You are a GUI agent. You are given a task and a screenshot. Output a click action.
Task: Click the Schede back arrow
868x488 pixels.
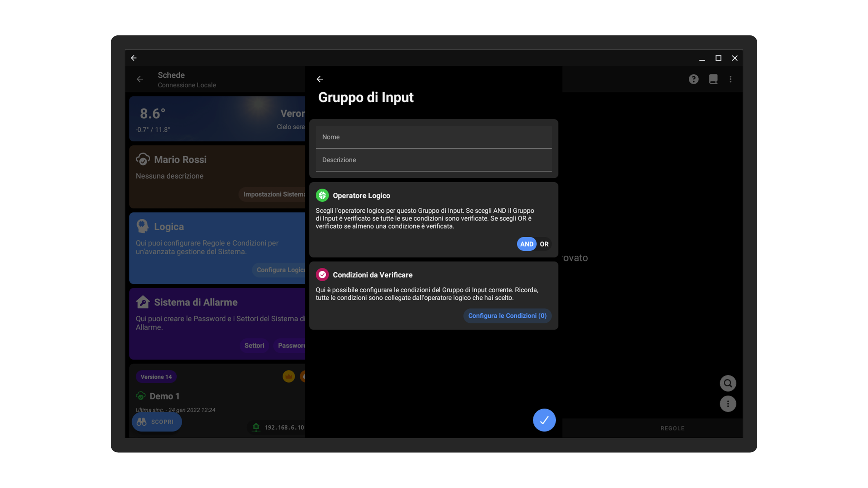(140, 79)
